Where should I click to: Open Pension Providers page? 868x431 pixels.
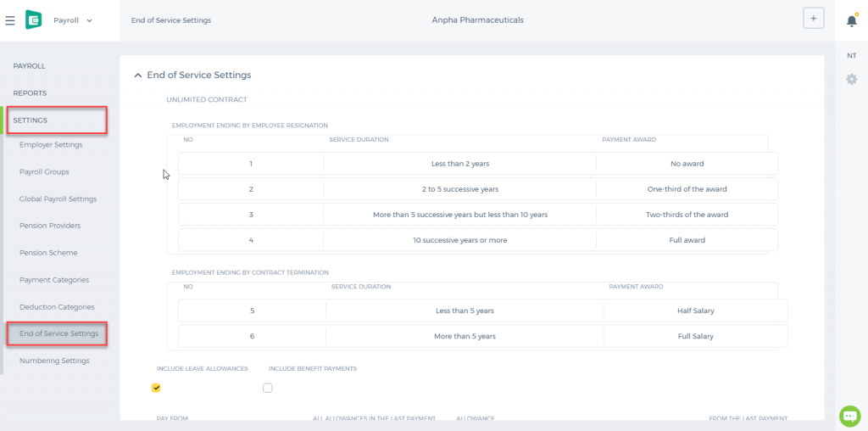click(50, 226)
